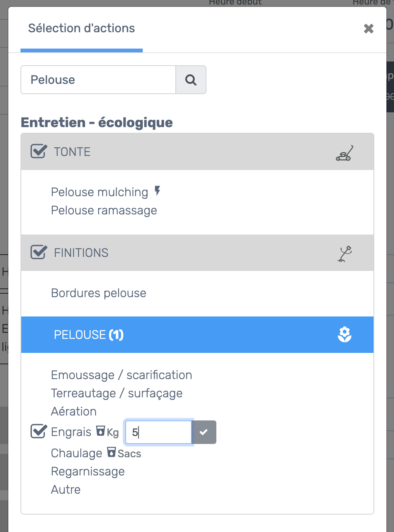Collapse the PELOUSE (1) section
The width and height of the screenshot is (394, 532).
click(x=197, y=335)
